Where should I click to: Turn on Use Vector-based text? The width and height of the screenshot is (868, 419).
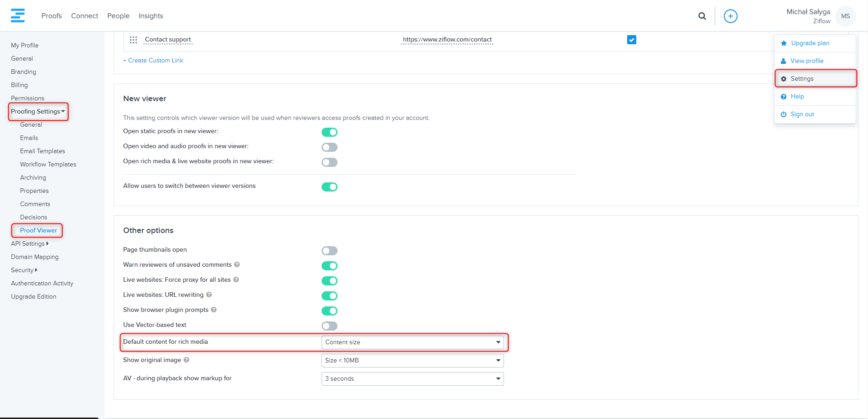329,326
